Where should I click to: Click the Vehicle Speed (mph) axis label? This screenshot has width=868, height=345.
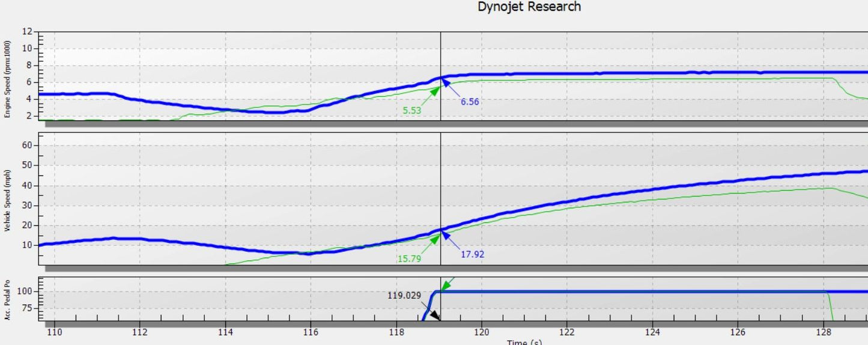coord(8,200)
